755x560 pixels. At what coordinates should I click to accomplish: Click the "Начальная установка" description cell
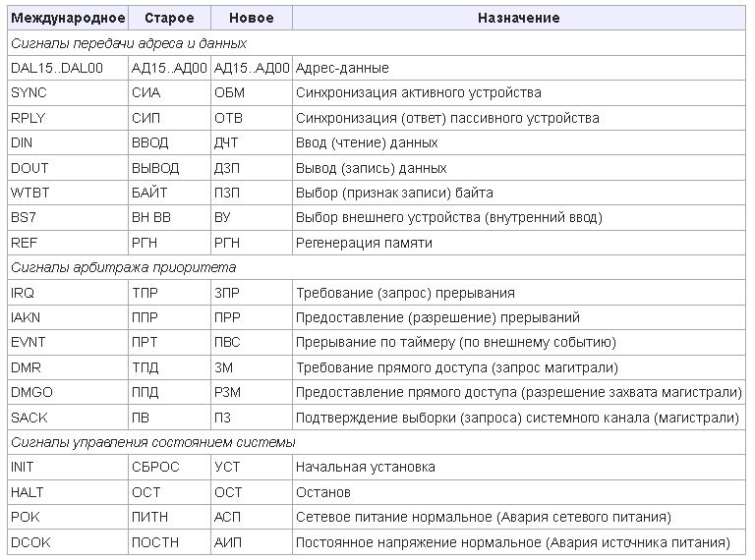(365, 467)
